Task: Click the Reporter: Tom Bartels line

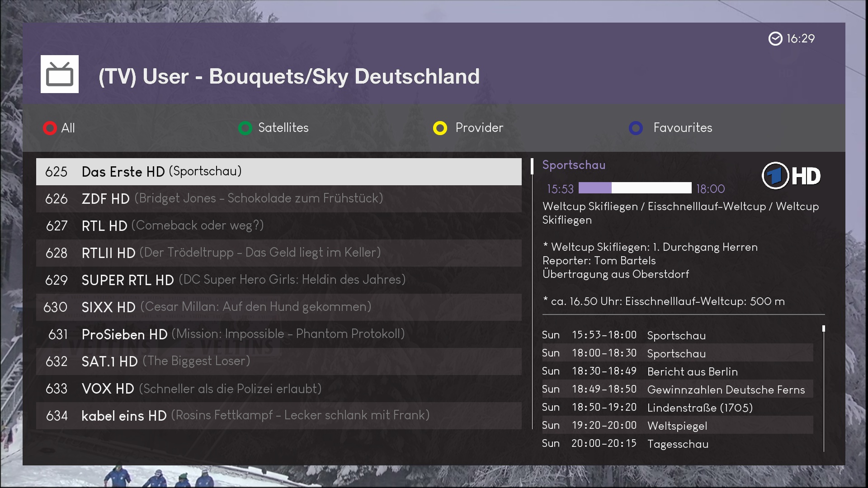Action: 599,261
